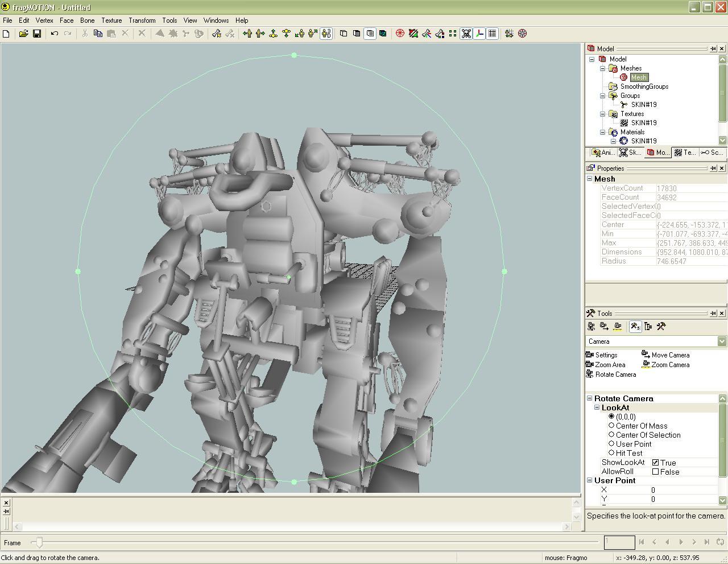Uncheck the ShowLookAt True checkbox
Screen dimensions: 728x564
tap(657, 462)
